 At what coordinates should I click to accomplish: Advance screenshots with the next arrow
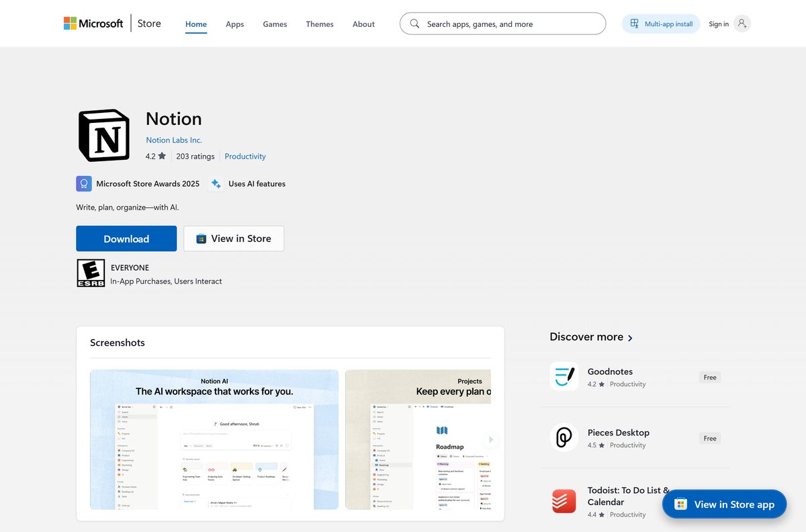pyautogui.click(x=491, y=439)
